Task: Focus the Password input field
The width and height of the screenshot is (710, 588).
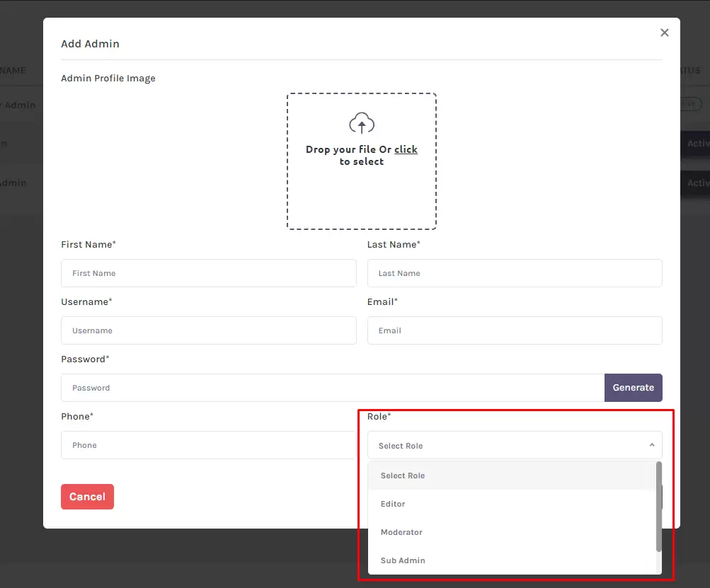Action: pos(333,388)
